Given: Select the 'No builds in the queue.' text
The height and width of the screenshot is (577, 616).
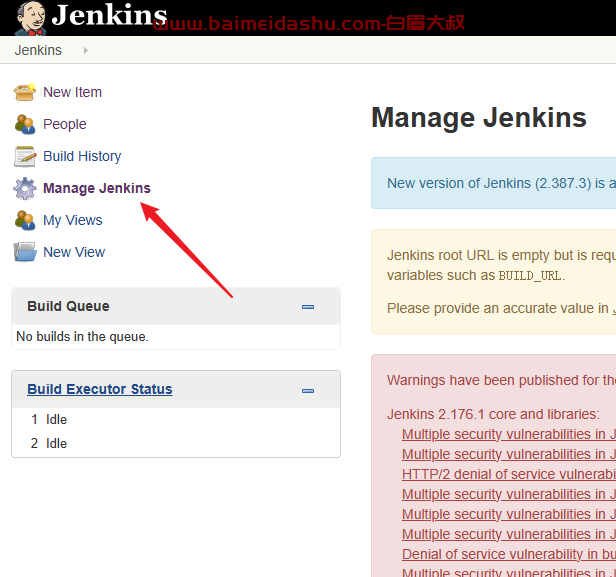Looking at the screenshot, I should click(82, 337).
